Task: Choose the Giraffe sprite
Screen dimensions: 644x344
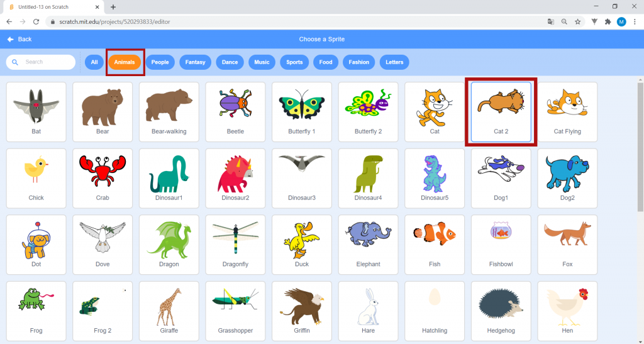Action: coord(169,311)
